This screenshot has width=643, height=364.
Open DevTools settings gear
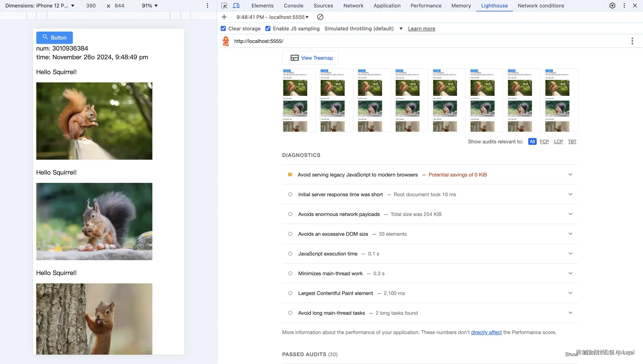[612, 6]
